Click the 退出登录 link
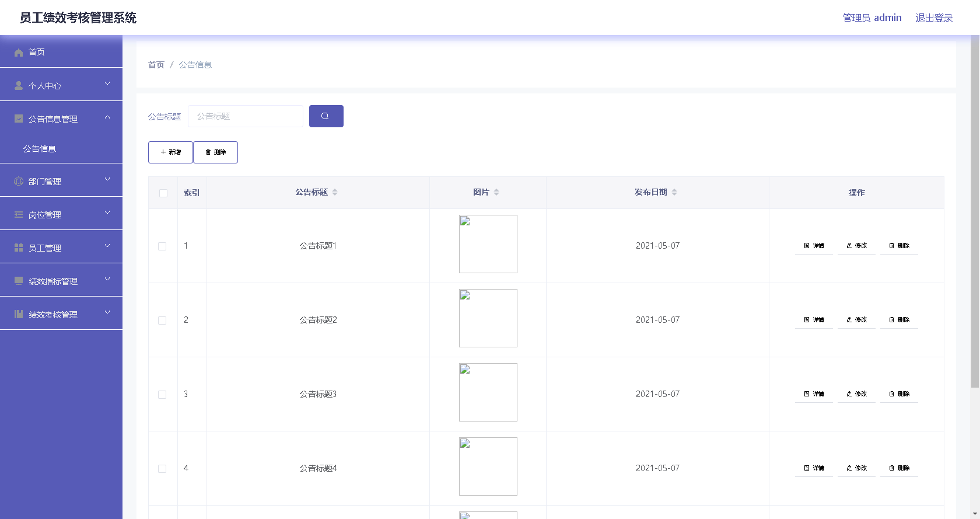The height and width of the screenshot is (519, 980). point(934,18)
